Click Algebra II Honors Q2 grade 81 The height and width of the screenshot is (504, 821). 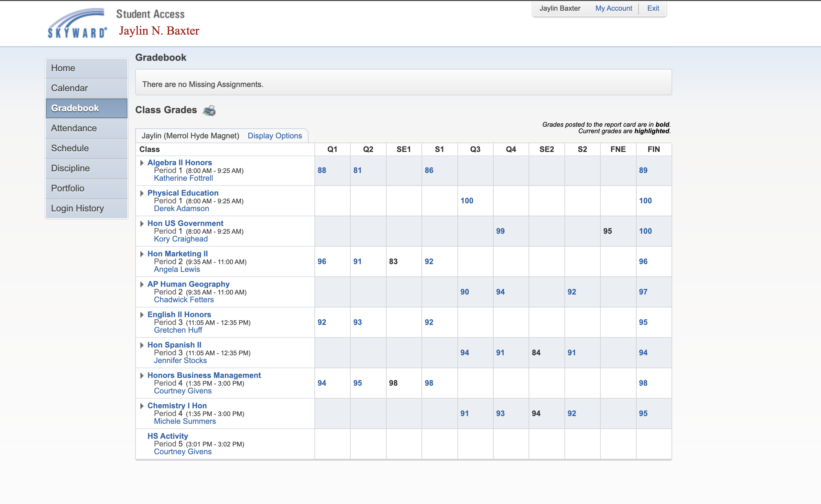(357, 170)
